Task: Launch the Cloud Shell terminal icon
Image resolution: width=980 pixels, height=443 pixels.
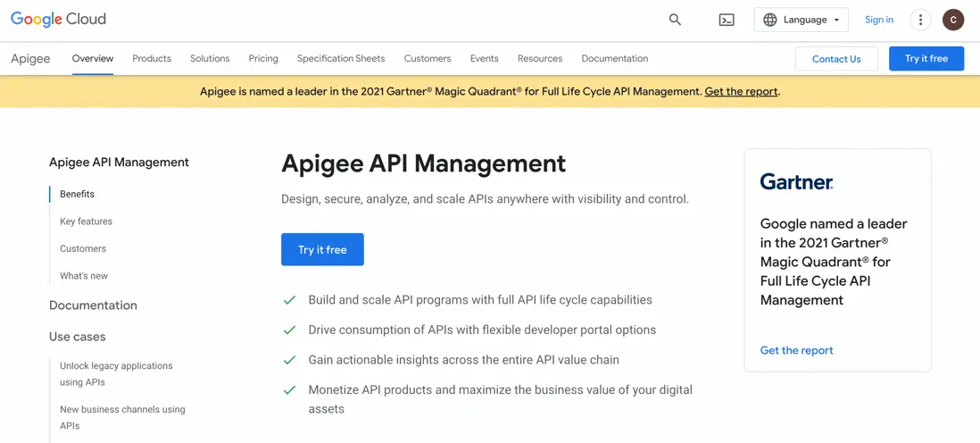Action: point(727,20)
